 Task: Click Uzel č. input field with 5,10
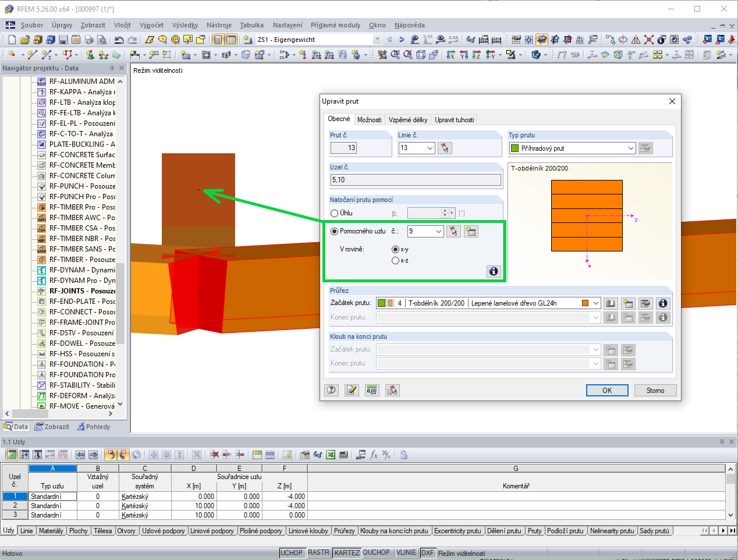pyautogui.click(x=416, y=180)
